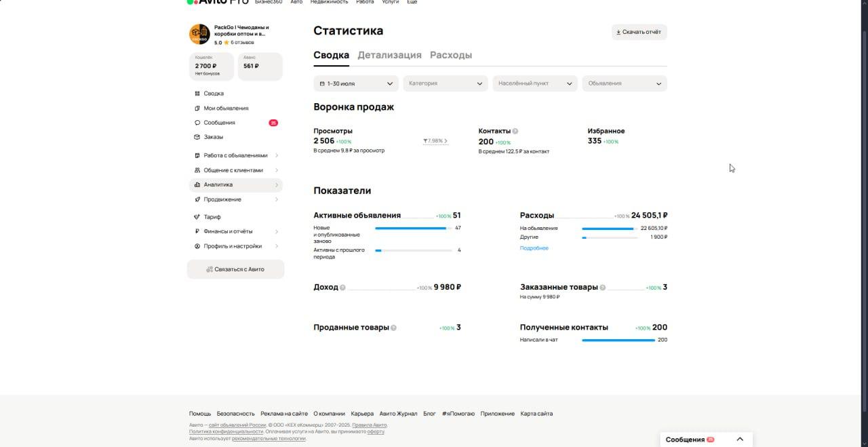
Task: Click the PackGo profile avatar
Action: 199,33
